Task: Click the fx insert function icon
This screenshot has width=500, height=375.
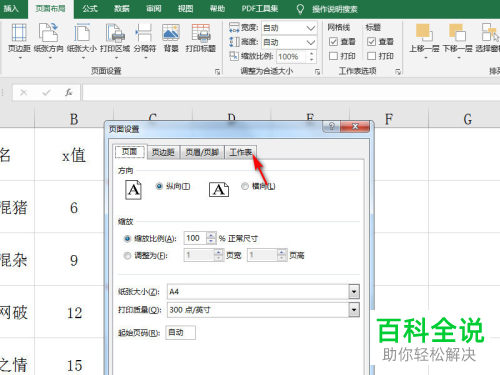Action: (69, 92)
